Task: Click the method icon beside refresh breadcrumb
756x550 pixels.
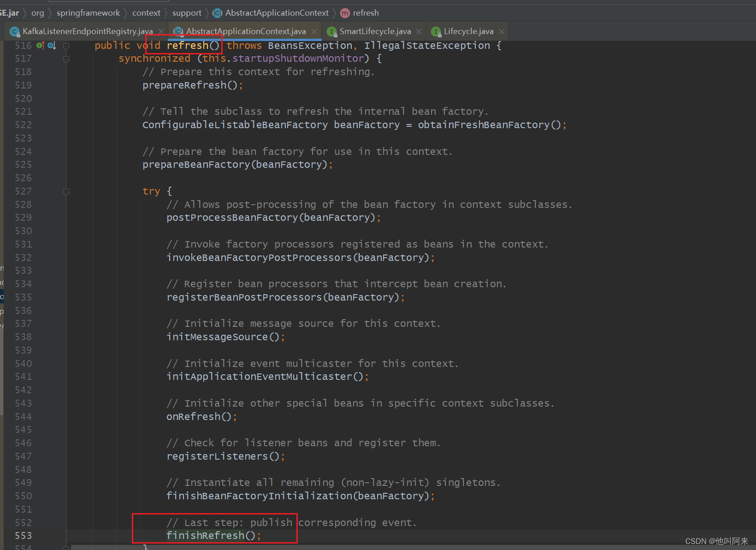Action: tap(345, 13)
